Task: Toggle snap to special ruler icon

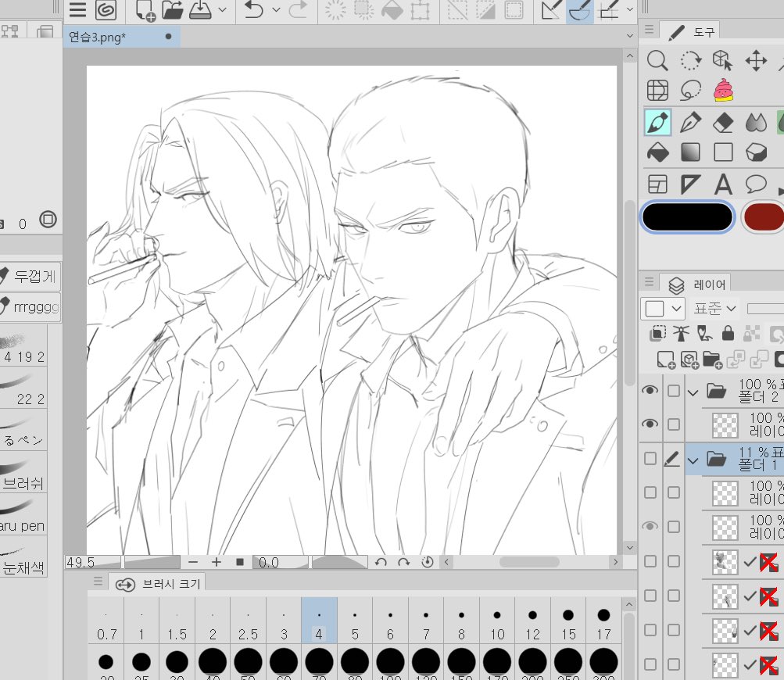Action: pyautogui.click(x=580, y=9)
